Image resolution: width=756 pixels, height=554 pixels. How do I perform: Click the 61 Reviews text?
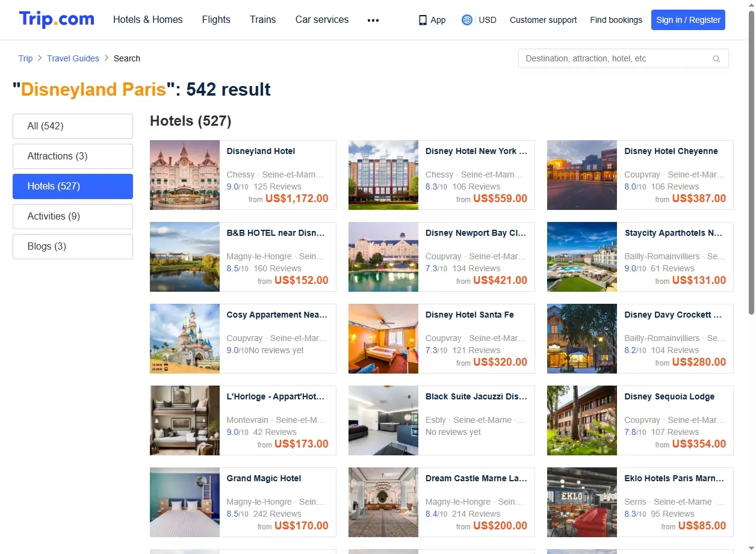(672, 269)
